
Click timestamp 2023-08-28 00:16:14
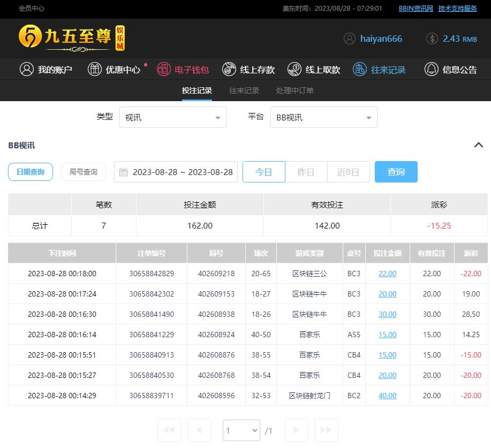pyautogui.click(x=62, y=335)
